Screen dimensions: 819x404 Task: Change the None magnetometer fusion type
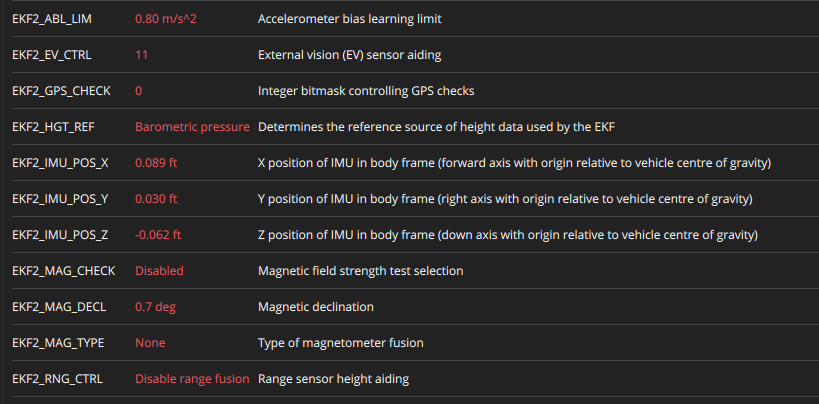pyautogui.click(x=150, y=343)
